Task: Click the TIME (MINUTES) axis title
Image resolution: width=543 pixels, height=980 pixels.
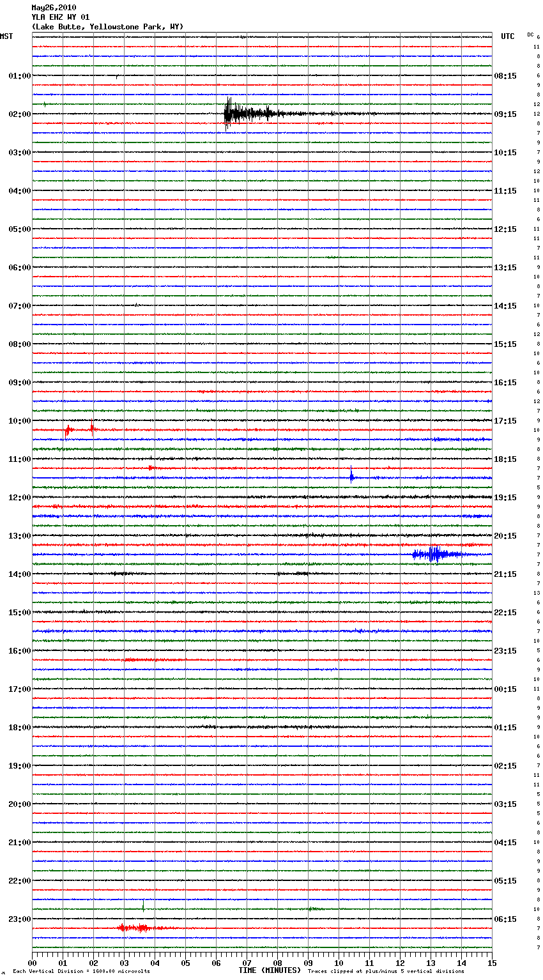Action: tap(270, 970)
